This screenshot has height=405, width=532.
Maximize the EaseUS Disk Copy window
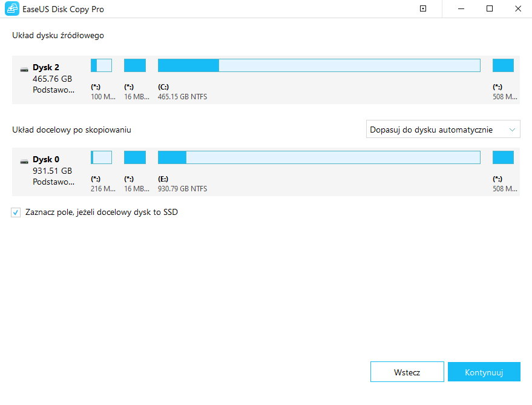490,9
